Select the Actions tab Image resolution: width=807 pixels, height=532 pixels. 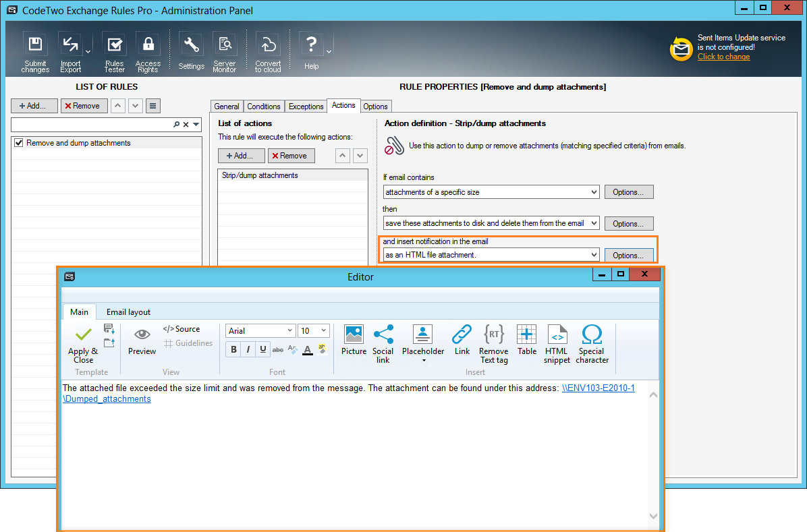coord(343,105)
